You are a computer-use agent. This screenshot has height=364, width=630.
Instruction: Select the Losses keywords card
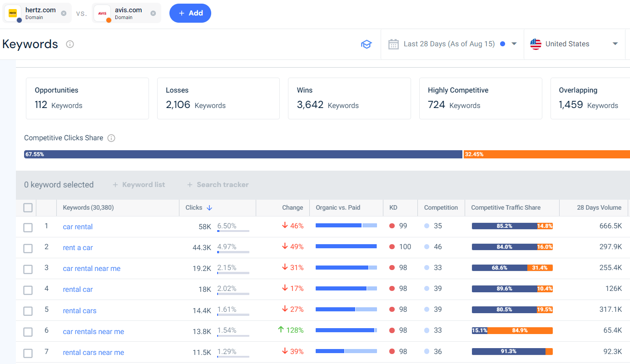[x=218, y=98]
